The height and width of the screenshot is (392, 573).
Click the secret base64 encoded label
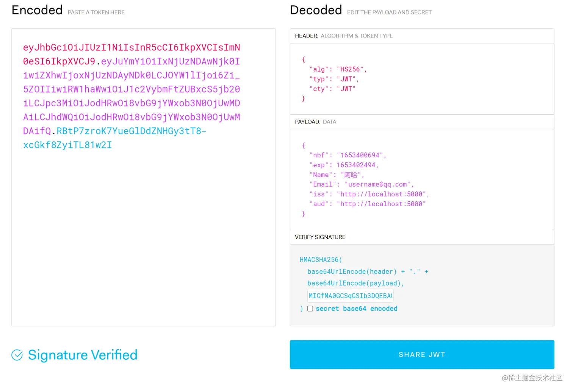click(357, 309)
